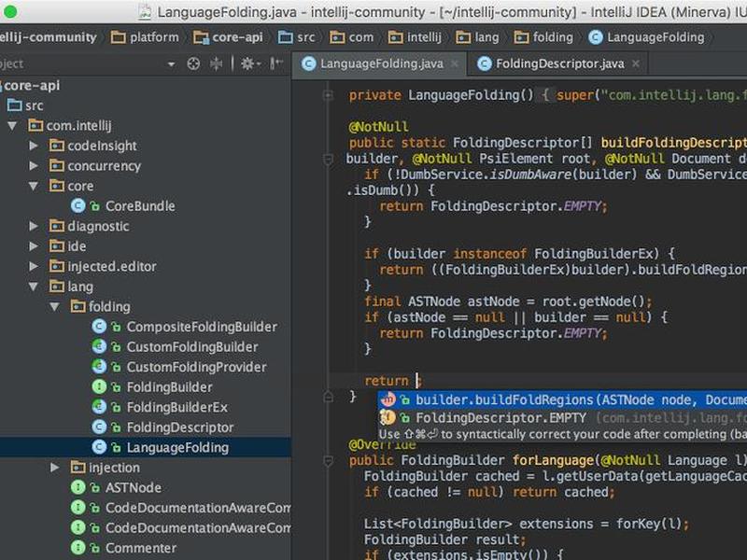Viewport: 747px width, 560px height.
Task: Click src breadcrumb in navigation bar
Action: tap(296, 37)
